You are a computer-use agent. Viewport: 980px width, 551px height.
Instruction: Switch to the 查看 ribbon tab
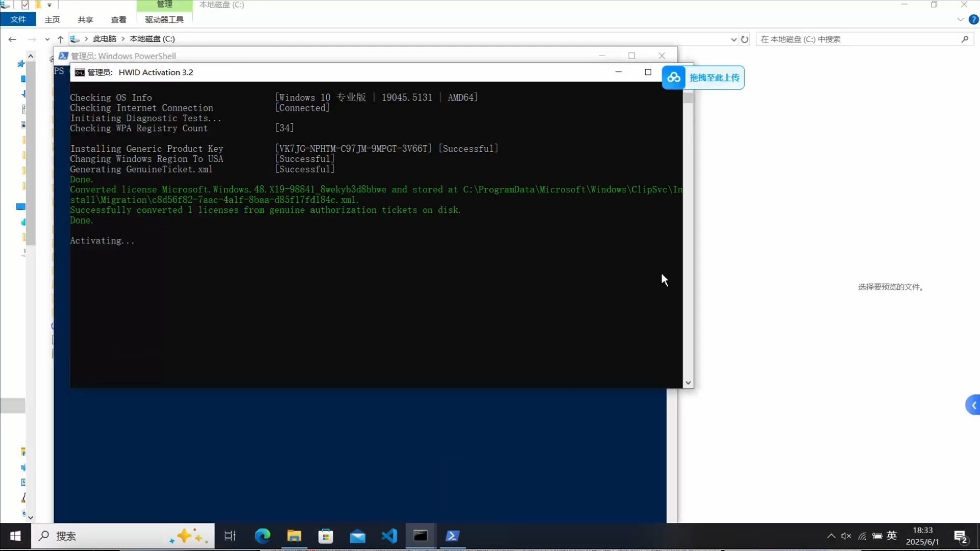click(118, 19)
